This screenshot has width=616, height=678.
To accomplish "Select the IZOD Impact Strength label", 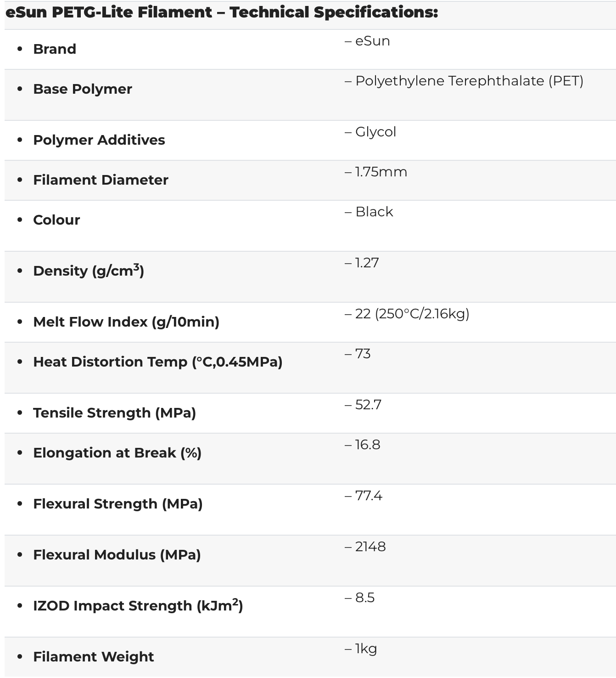I will 138,605.
